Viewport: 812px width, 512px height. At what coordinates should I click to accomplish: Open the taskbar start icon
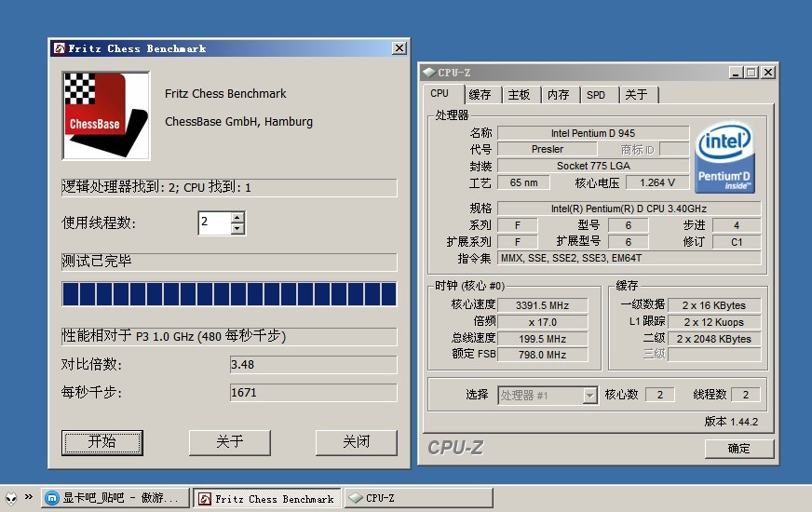click(11, 498)
